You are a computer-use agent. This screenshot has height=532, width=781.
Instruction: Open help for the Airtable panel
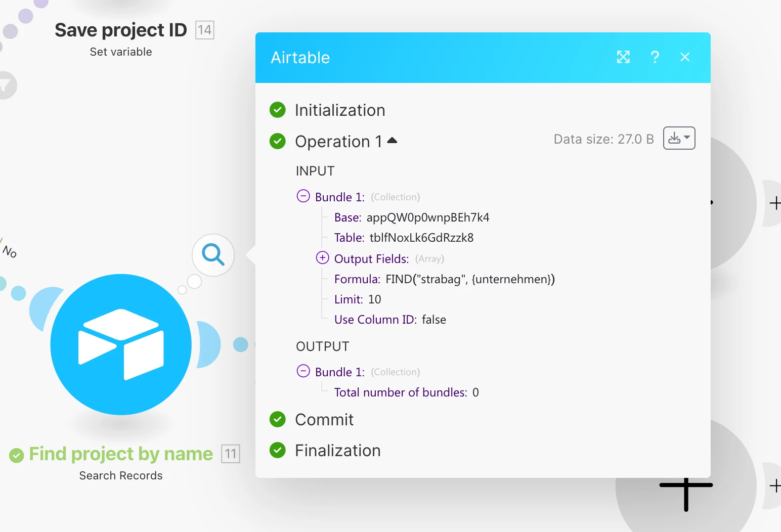(655, 57)
